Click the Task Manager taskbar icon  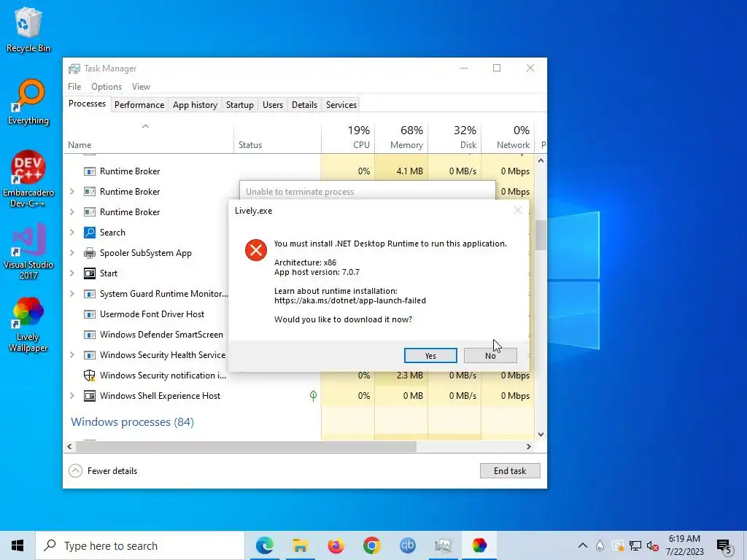(x=443, y=545)
